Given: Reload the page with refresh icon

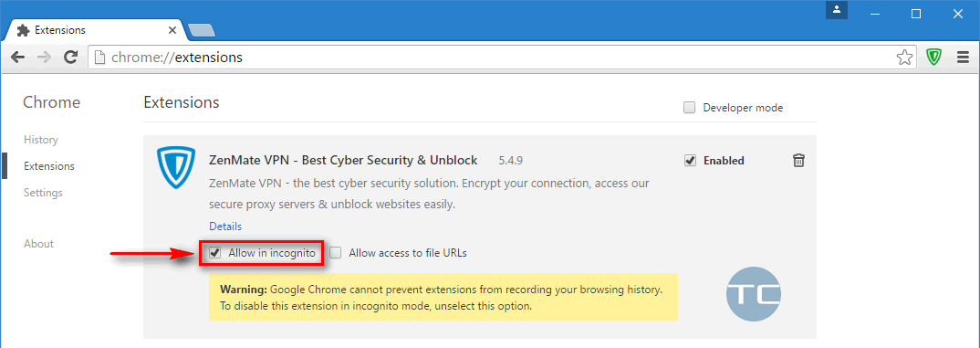Looking at the screenshot, I should (x=71, y=58).
